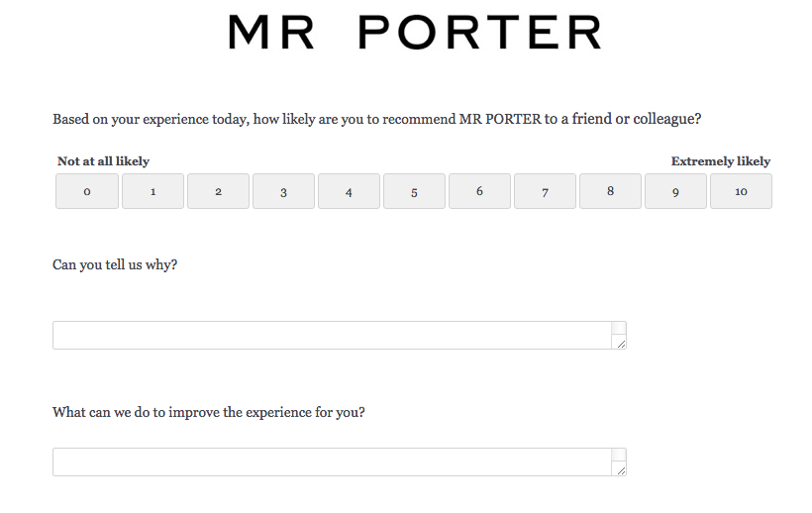Choose score 8 on the scale
Screen dimensions: 812x513
pyautogui.click(x=610, y=191)
